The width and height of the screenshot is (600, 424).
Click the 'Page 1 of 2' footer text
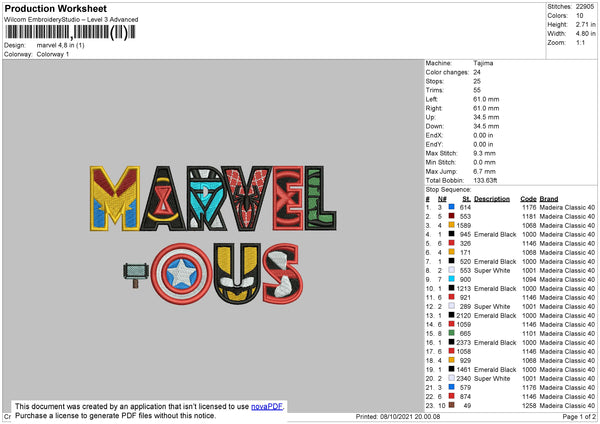tap(579, 416)
